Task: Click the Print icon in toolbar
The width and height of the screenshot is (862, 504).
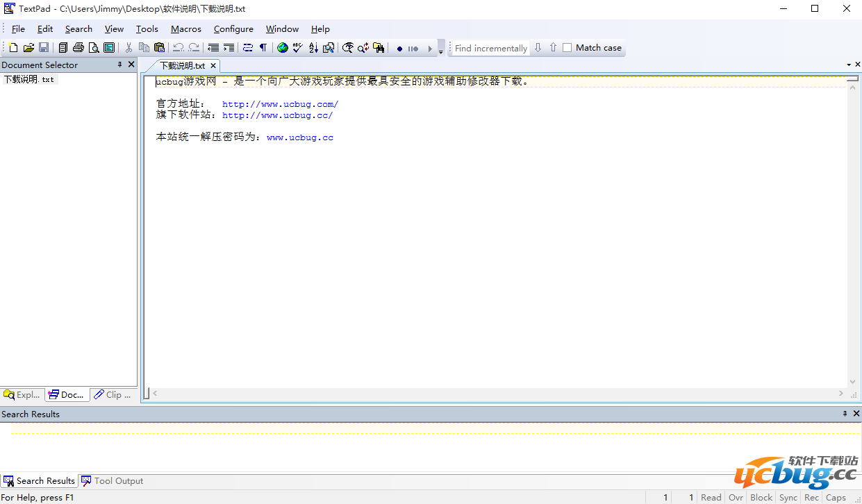Action: point(78,48)
